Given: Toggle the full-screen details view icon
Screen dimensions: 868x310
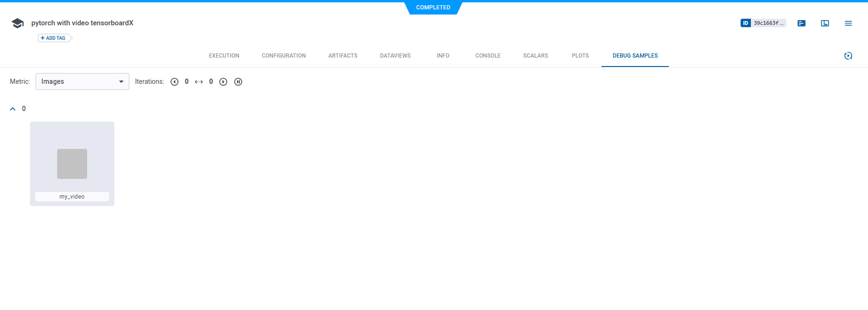Looking at the screenshot, I should click(x=825, y=23).
